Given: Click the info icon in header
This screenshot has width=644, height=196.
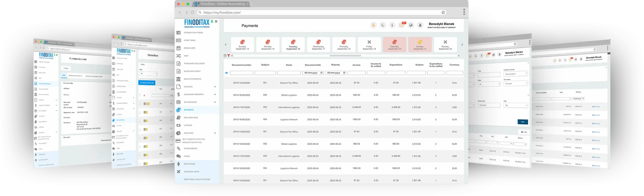Looking at the screenshot, I should coord(392,25).
